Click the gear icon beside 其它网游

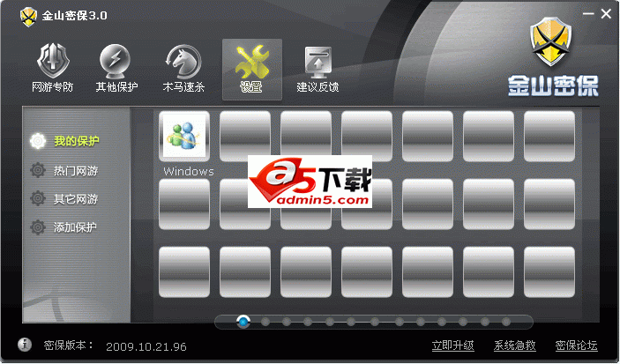pyautogui.click(x=38, y=198)
